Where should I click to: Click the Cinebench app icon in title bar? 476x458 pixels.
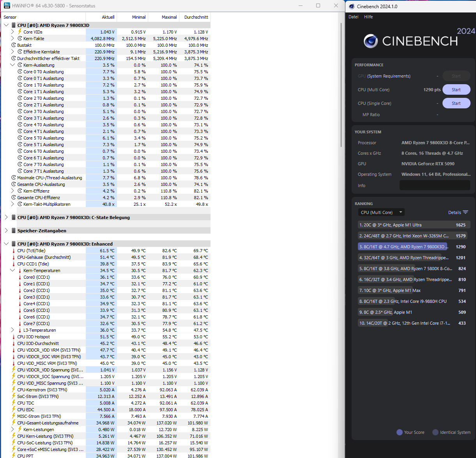(x=352, y=6)
